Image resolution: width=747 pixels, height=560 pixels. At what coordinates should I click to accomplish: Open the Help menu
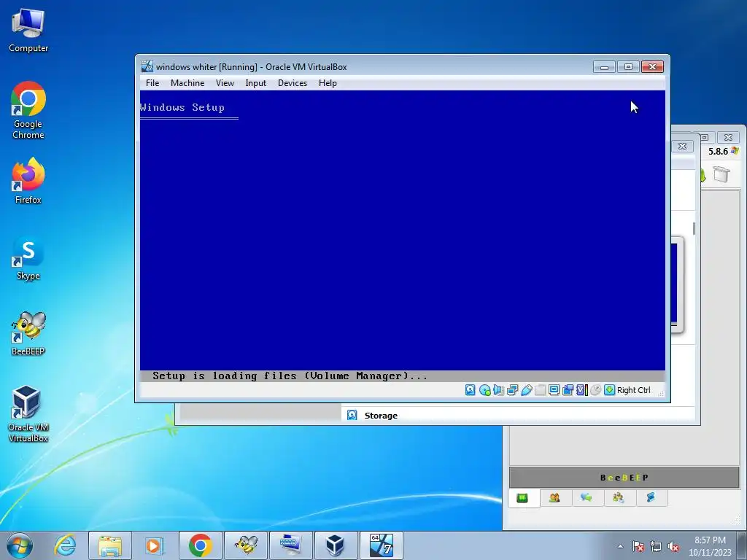[328, 83]
